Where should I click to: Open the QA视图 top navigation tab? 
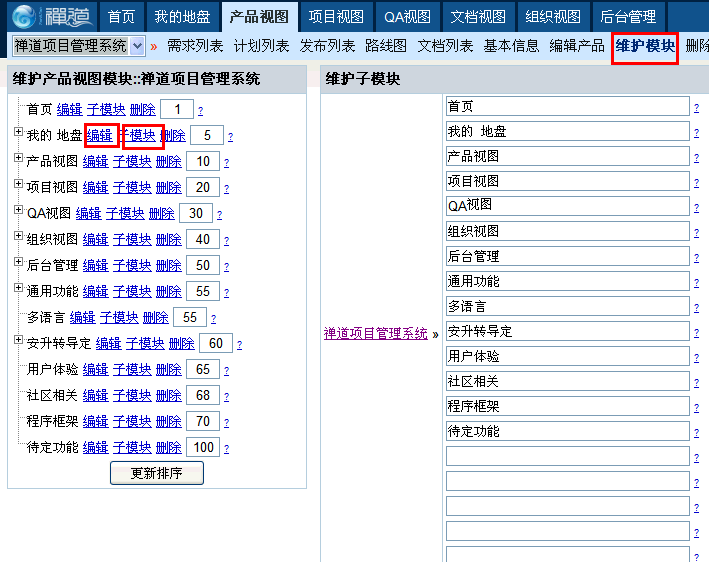coord(407,17)
